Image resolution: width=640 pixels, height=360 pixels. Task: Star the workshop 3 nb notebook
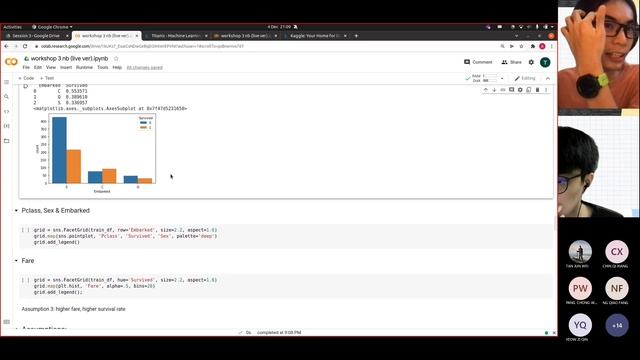[116, 58]
